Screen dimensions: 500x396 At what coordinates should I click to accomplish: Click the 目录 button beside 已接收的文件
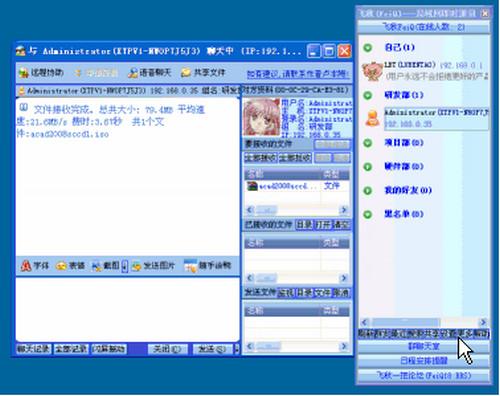click(x=304, y=225)
